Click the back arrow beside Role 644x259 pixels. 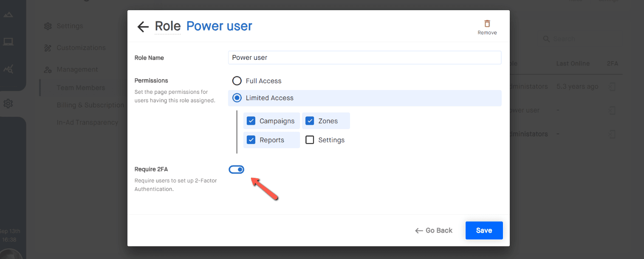click(143, 27)
